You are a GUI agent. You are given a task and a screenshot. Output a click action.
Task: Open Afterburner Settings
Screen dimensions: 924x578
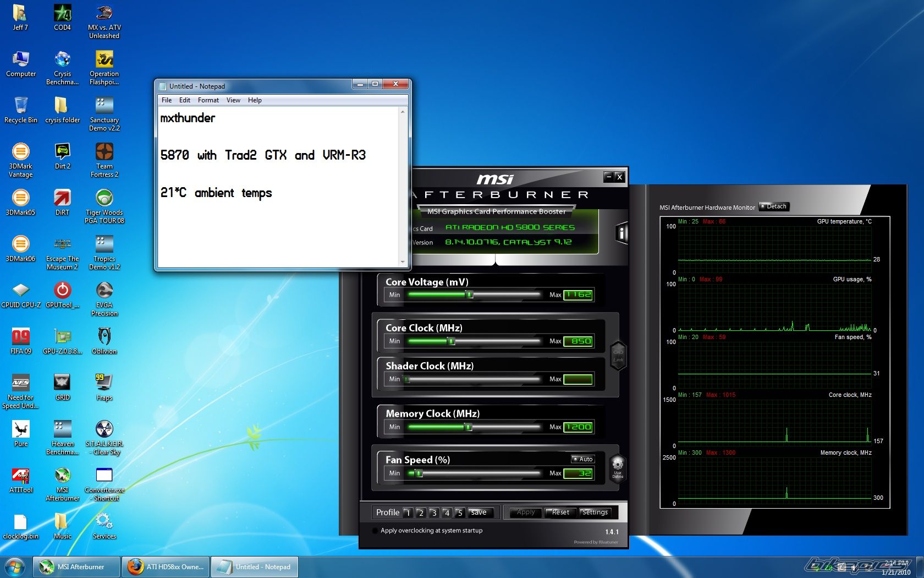pos(595,512)
